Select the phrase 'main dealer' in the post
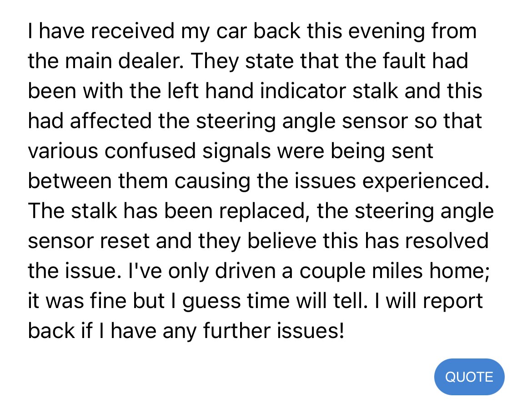 [x=124, y=61]
